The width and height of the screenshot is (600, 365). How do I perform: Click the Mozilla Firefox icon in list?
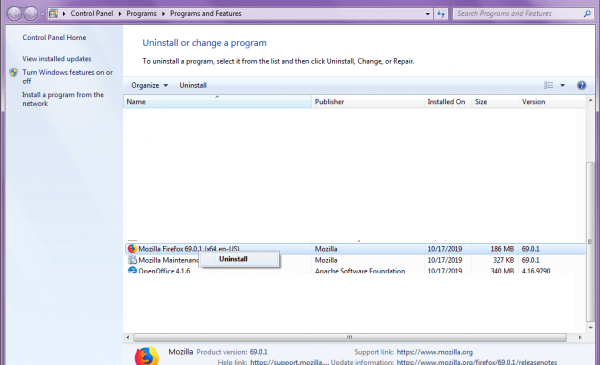pos(132,249)
